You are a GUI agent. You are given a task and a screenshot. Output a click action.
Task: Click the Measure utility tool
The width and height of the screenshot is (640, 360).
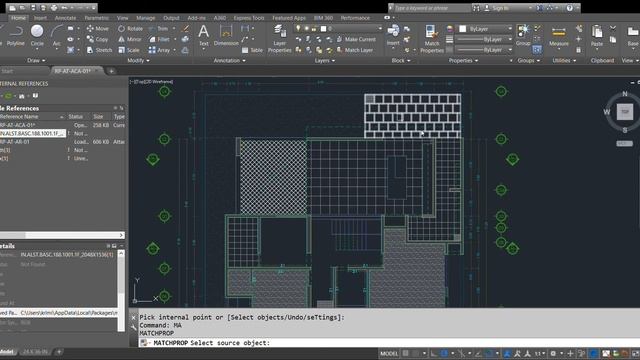[558, 36]
